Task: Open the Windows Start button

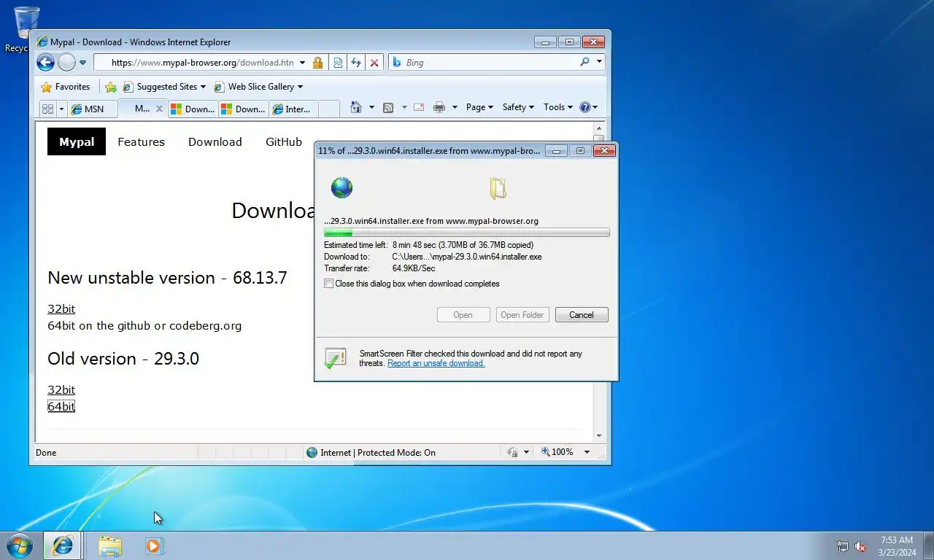Action: point(20,545)
